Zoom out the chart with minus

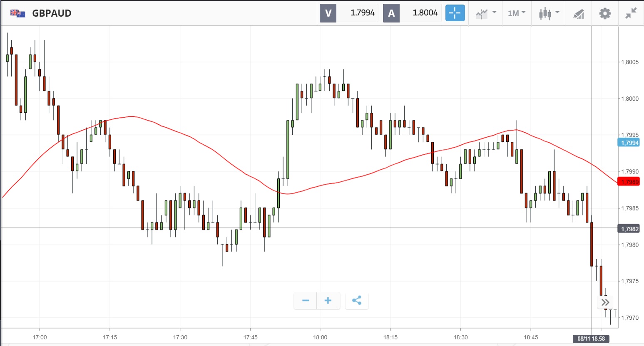(306, 301)
